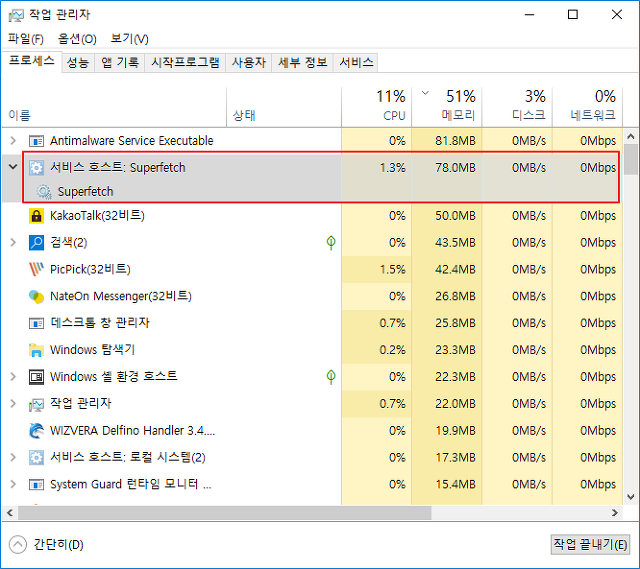Switch to the 앱 기록 tab

(x=120, y=63)
